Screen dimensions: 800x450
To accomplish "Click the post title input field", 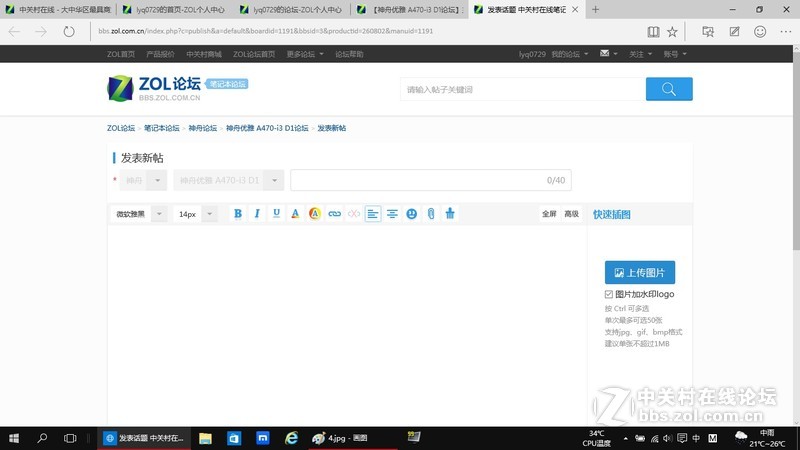I will pos(431,180).
